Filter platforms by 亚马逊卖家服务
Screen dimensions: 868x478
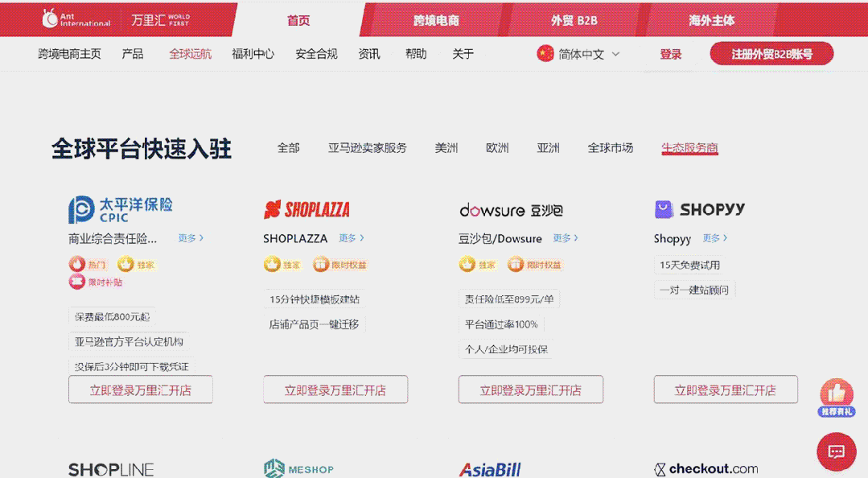point(367,148)
